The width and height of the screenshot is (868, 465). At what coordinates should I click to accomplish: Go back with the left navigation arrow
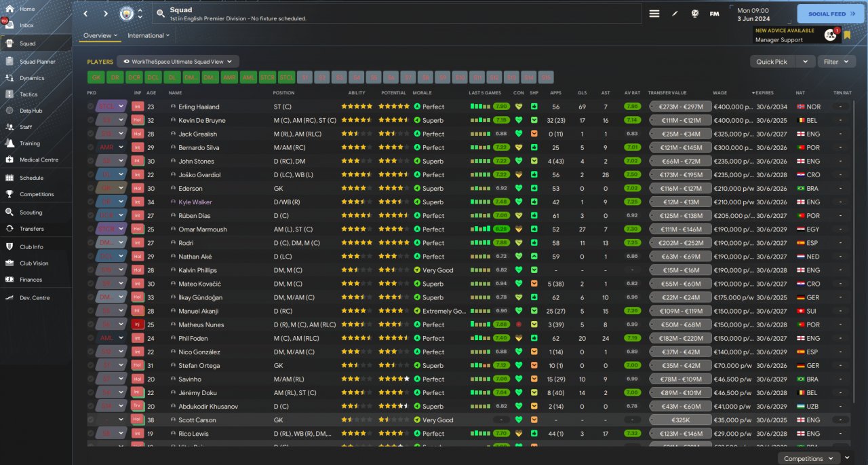click(85, 14)
